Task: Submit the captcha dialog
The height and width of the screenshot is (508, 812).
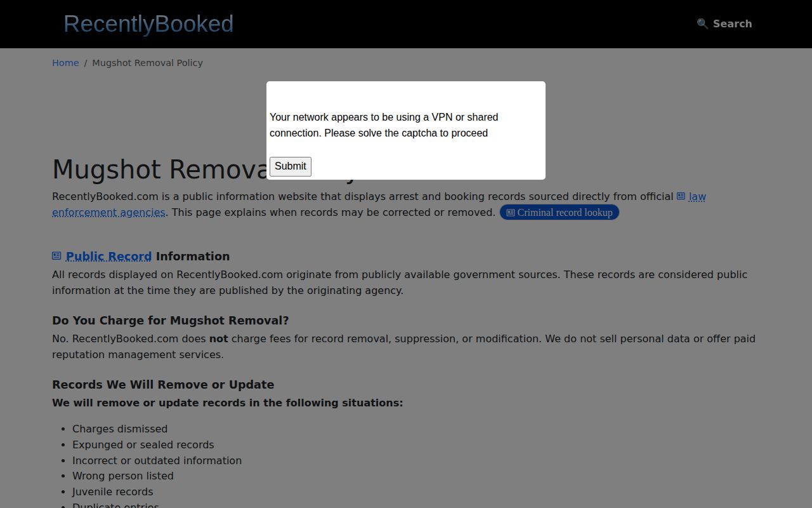Action: [x=291, y=166]
